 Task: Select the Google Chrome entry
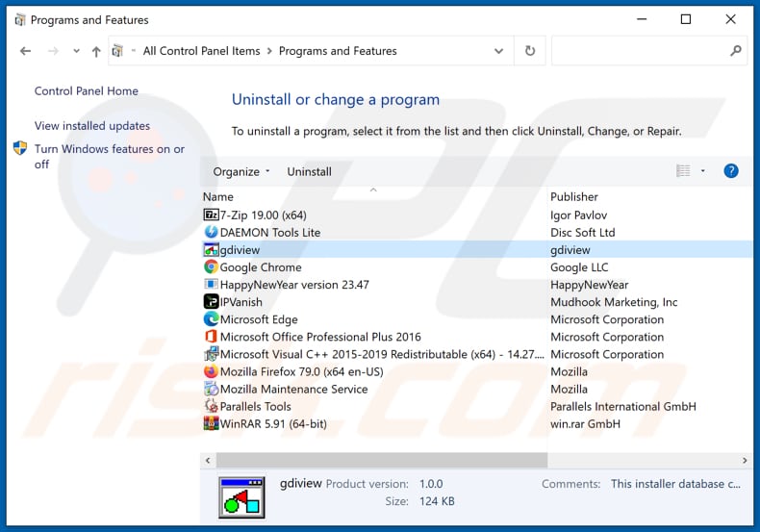point(261,267)
